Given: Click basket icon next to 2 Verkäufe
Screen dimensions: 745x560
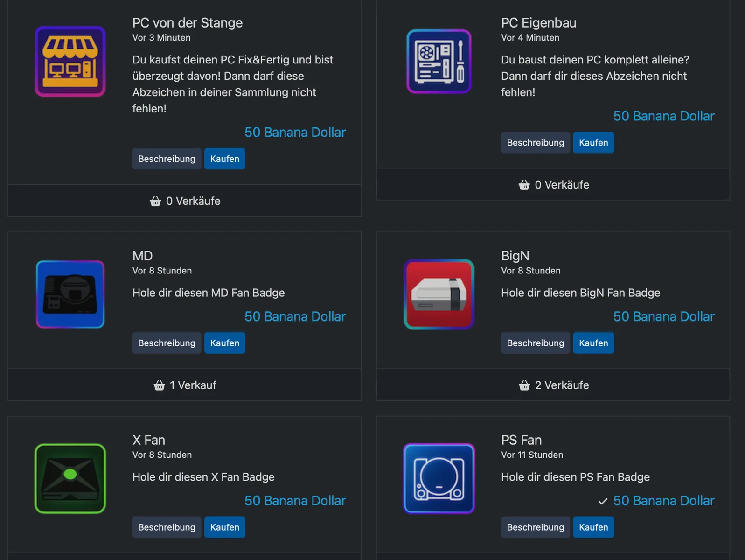Looking at the screenshot, I should click(x=524, y=385).
